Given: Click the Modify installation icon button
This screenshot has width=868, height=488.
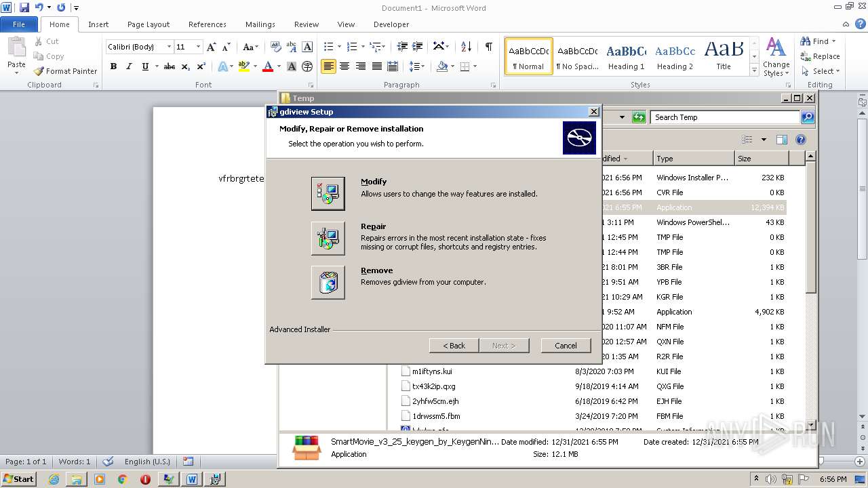Looking at the screenshot, I should coord(328,194).
